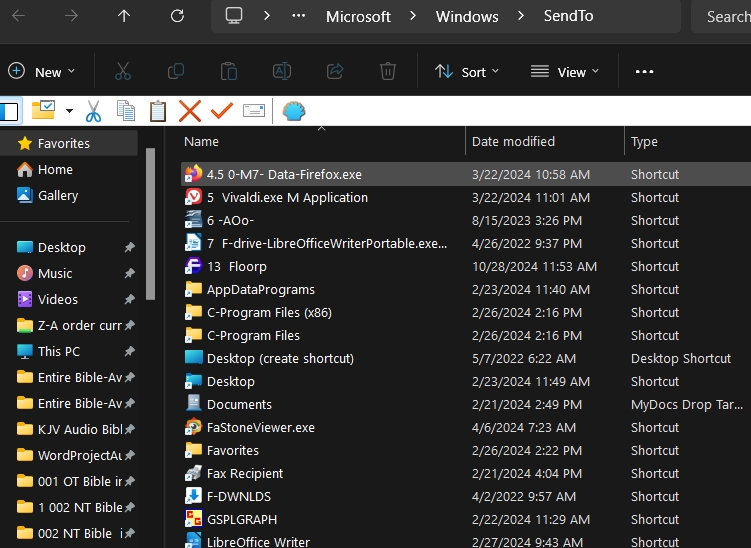Open the blue shell icon settings
Image resolution: width=751 pixels, height=548 pixels.
click(x=294, y=111)
